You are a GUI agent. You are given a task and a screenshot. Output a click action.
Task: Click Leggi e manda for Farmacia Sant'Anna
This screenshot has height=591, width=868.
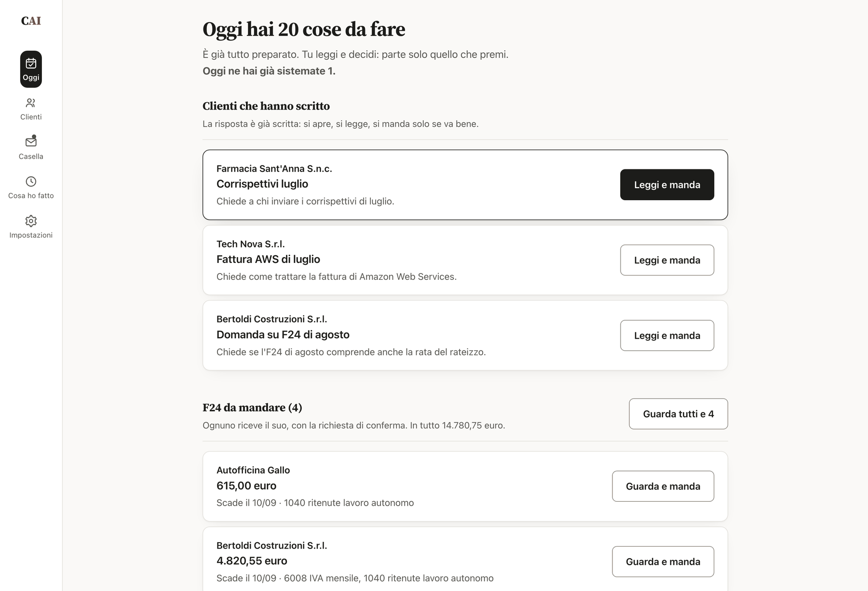pos(667,185)
